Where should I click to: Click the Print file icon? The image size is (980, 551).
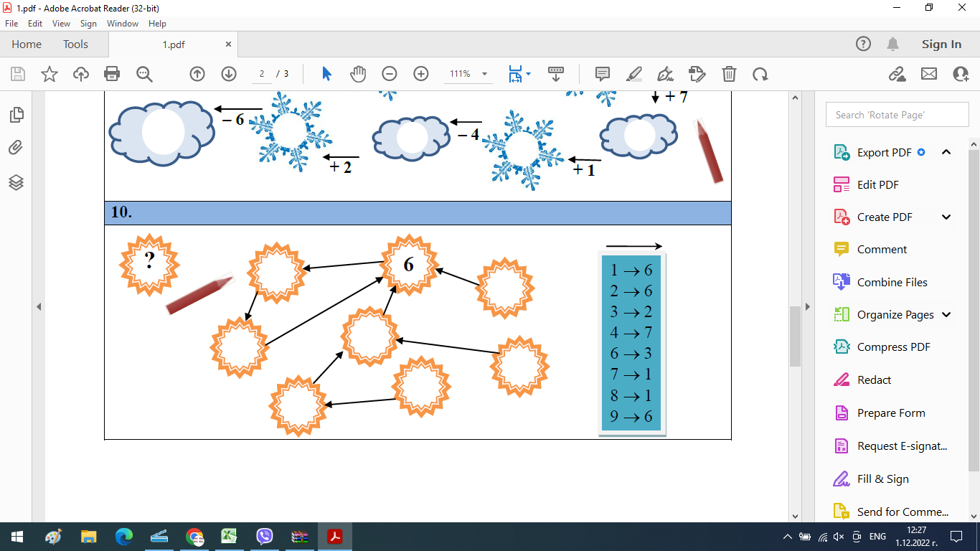tap(112, 74)
